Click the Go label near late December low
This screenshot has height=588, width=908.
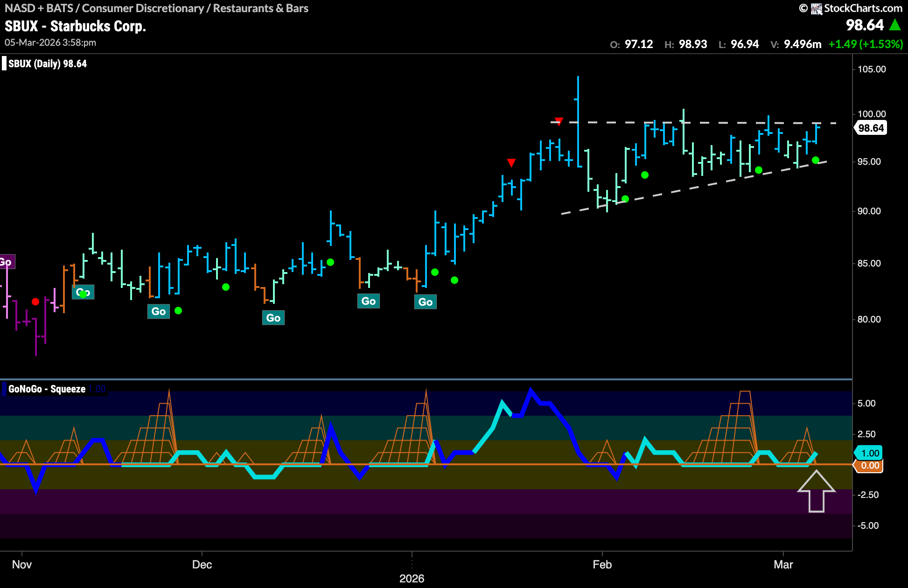click(x=369, y=301)
